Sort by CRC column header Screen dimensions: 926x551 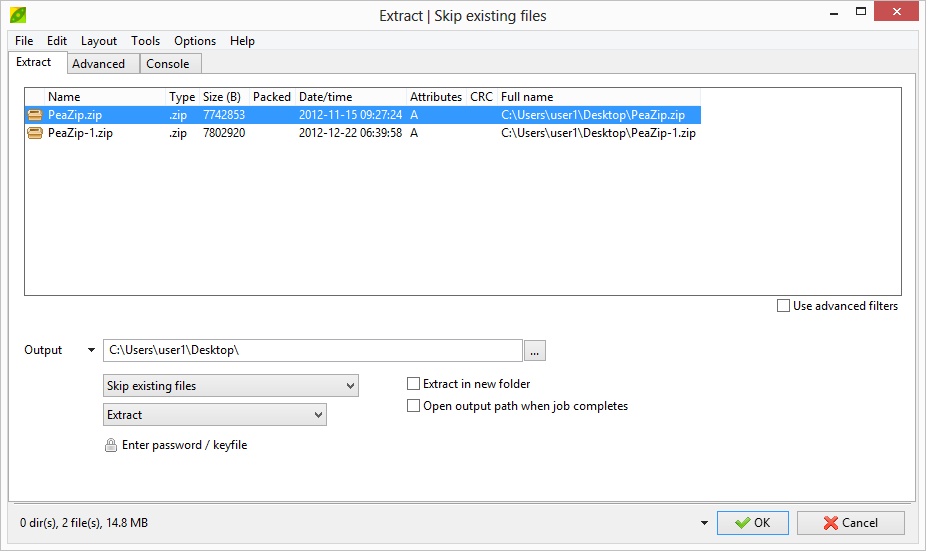click(x=481, y=97)
